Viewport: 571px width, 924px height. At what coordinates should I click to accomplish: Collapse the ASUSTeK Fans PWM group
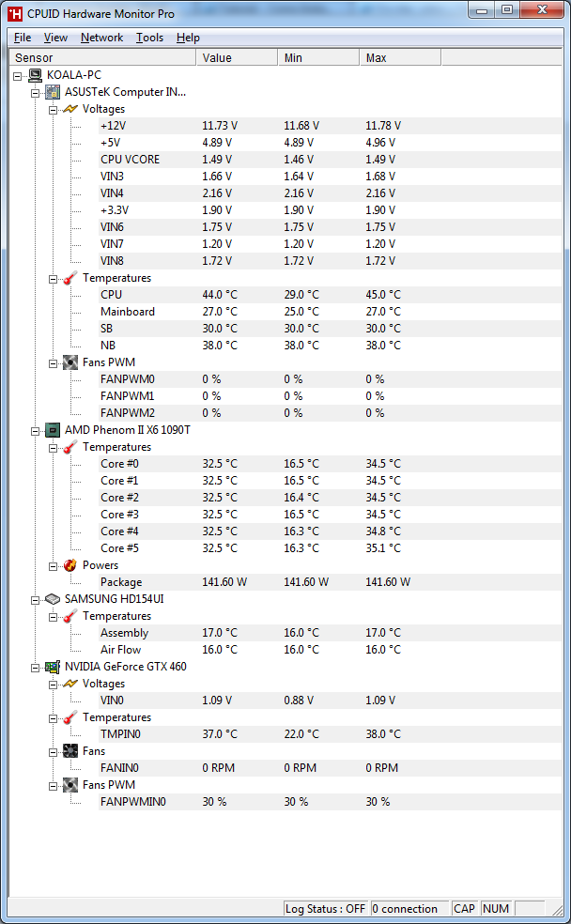(53, 363)
